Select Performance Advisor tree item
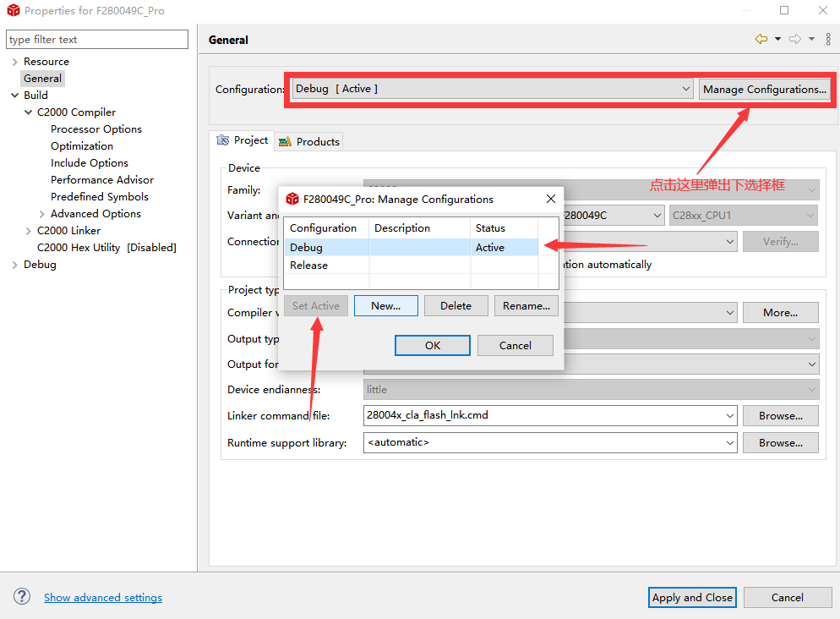840x619 pixels. click(x=102, y=179)
